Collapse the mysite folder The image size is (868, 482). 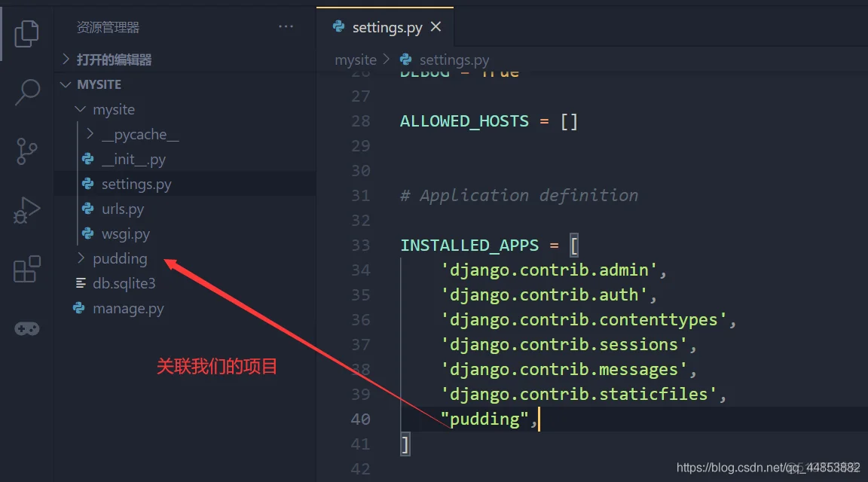click(x=185, y=109)
